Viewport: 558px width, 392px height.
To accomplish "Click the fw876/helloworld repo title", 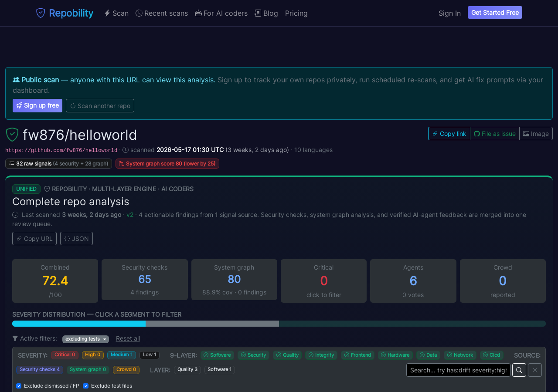I will click(80, 135).
